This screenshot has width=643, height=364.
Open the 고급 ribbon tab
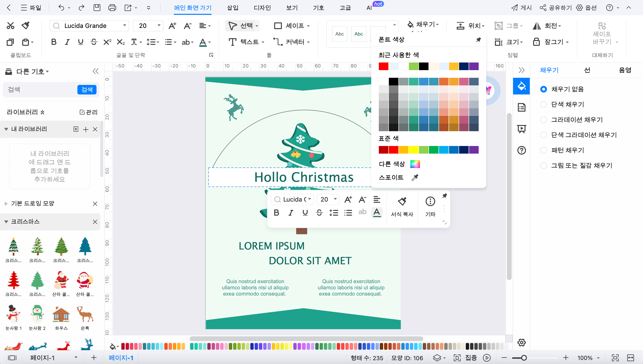(345, 8)
